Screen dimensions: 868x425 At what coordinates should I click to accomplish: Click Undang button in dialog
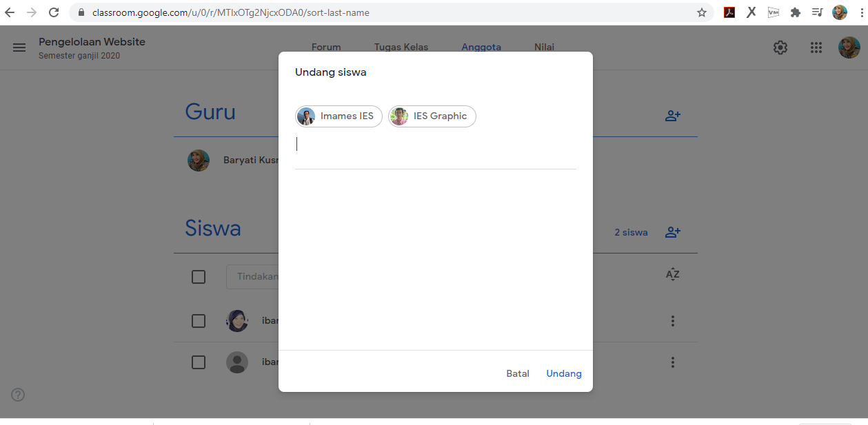[x=564, y=373]
